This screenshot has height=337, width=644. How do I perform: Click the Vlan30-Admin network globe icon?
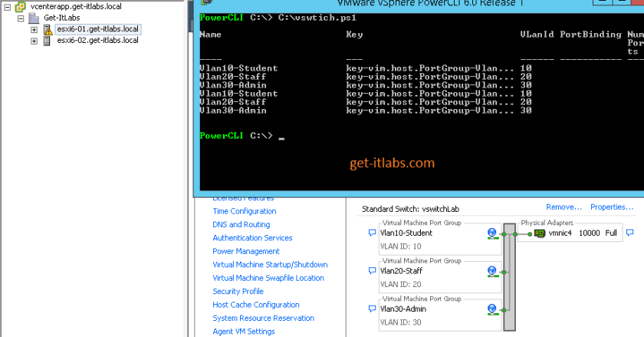[492, 309]
